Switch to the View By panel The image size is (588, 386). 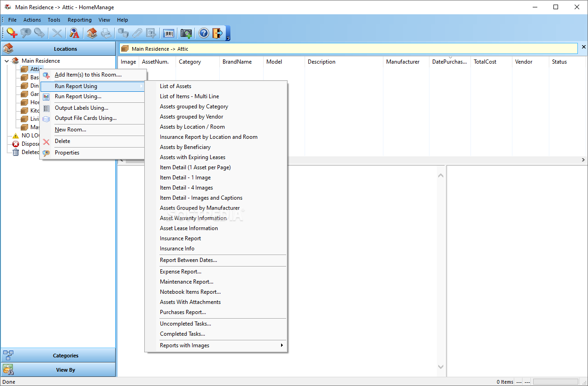[x=58, y=369]
